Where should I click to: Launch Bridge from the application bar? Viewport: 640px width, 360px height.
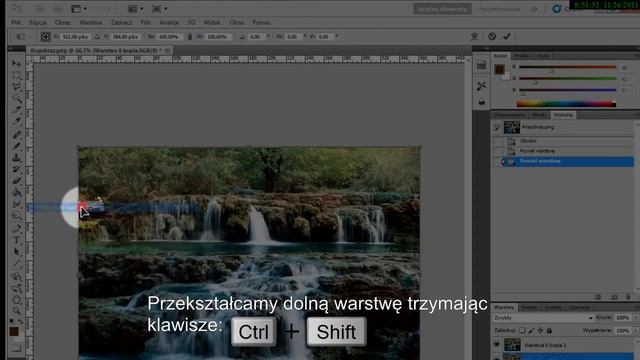tap(40, 9)
